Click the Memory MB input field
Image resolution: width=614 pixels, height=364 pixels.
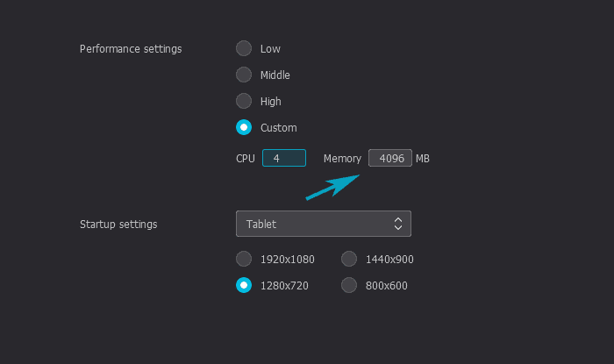coord(390,158)
